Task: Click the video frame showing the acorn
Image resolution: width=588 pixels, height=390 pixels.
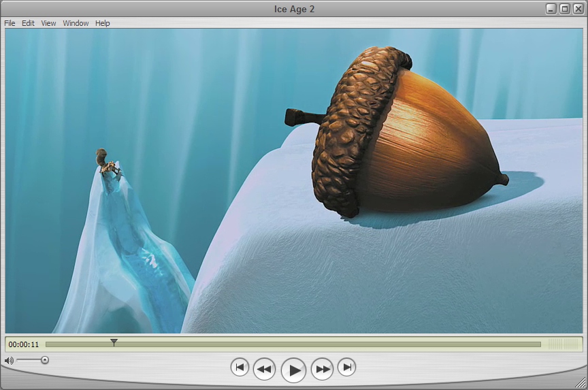Action: 294,181
